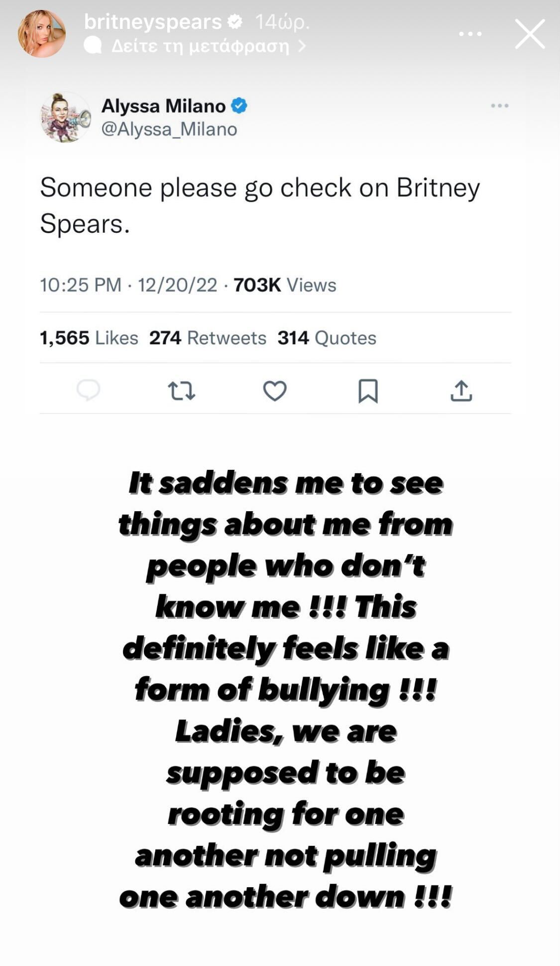Click the speech bubble translation icon
This screenshot has width=560, height=966.
[93, 46]
